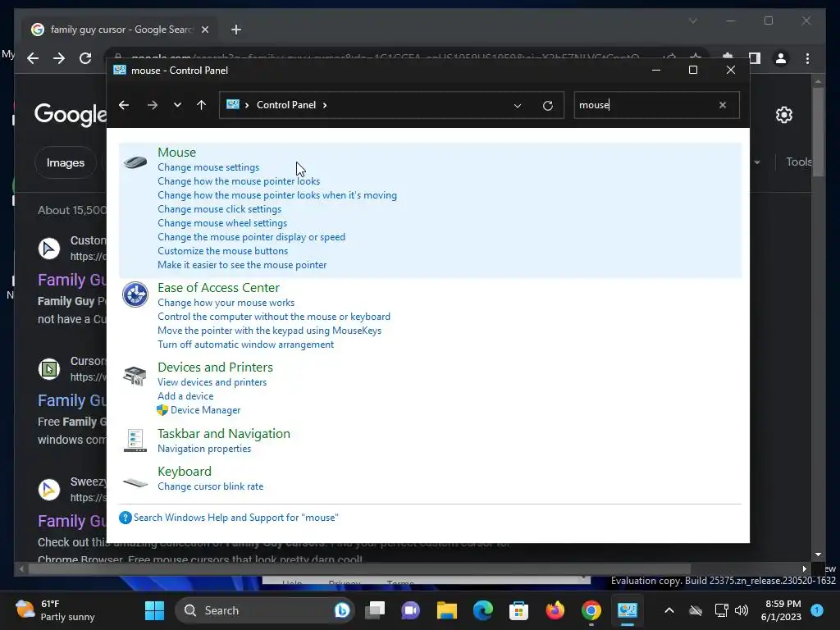
Task: Open Move the pointer with MouseKeys link
Action: (x=269, y=331)
